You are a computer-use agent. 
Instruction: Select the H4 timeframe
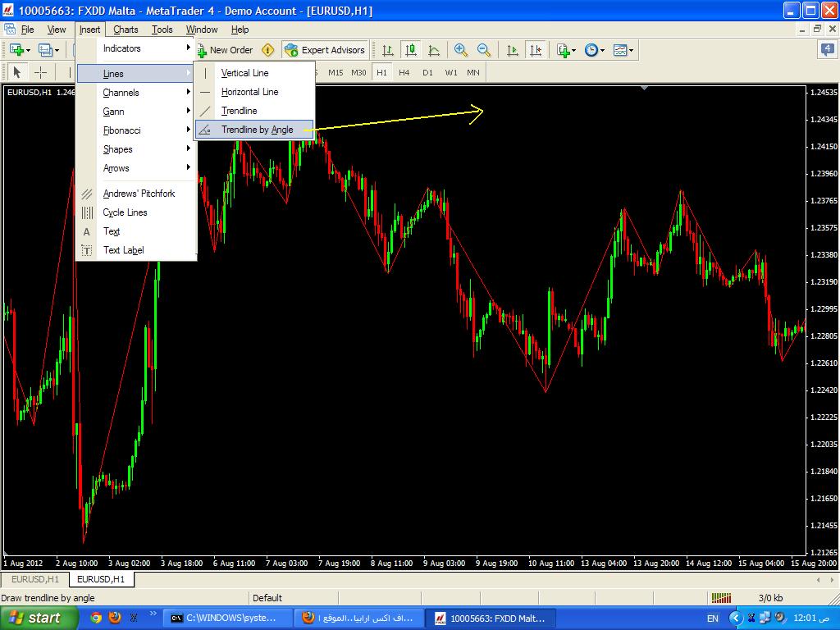pyautogui.click(x=404, y=72)
